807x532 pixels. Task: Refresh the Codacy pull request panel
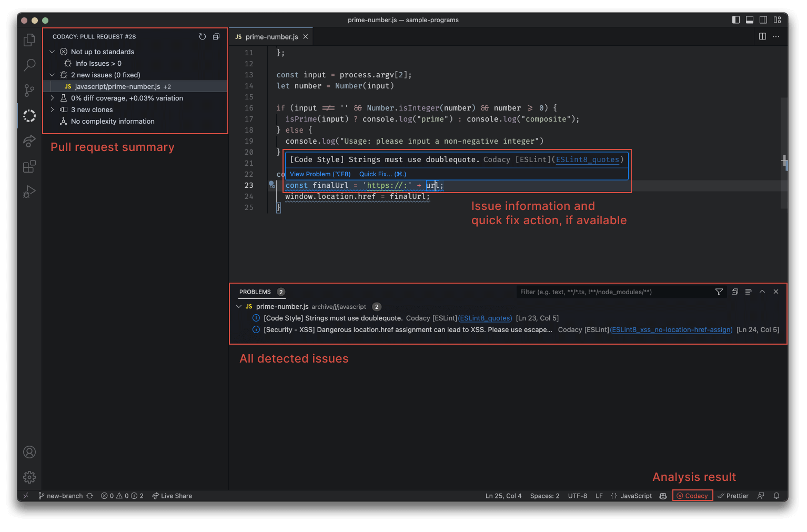[203, 37]
